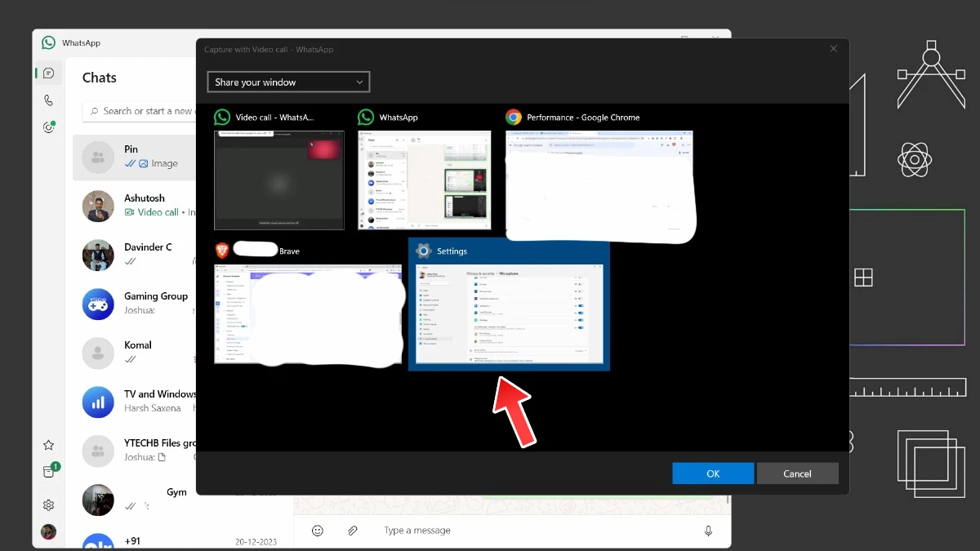Click OK to confirm window sharing
980x551 pixels.
tap(713, 473)
